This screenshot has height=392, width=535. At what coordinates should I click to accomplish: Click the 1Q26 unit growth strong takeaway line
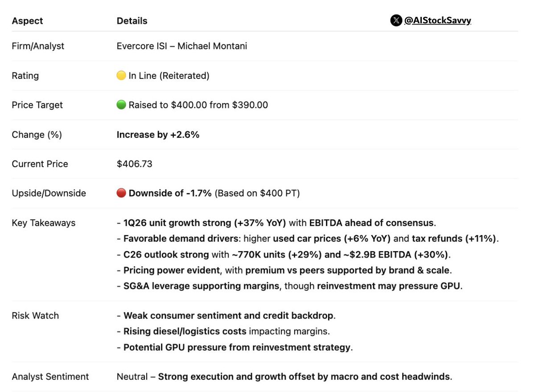275,223
